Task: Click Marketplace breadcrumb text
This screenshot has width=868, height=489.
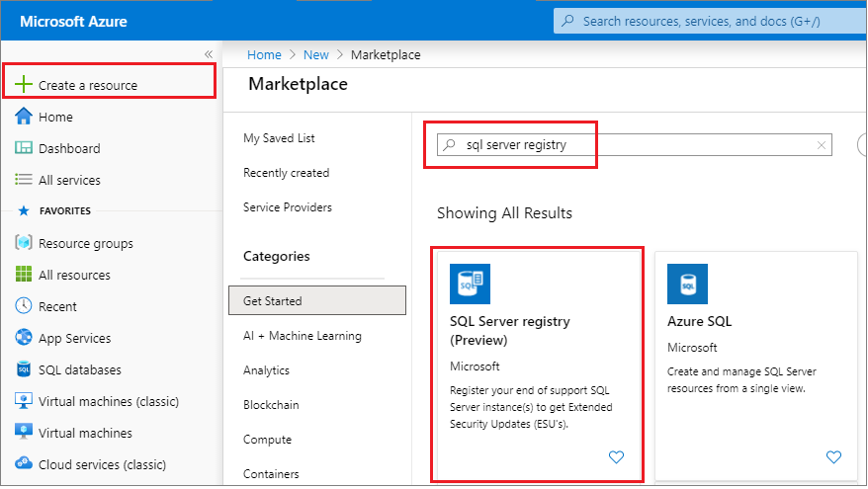Action: click(386, 54)
